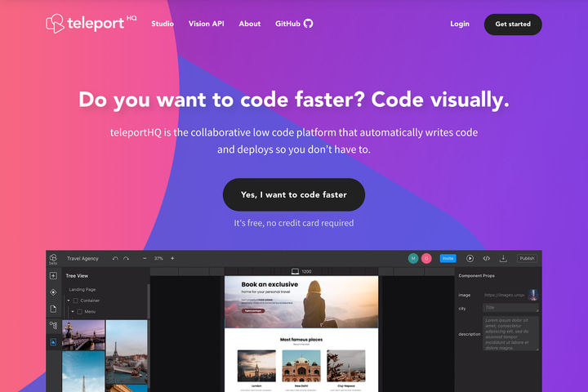Click the Login link
Screen dimensions: 588x392
pos(460,24)
